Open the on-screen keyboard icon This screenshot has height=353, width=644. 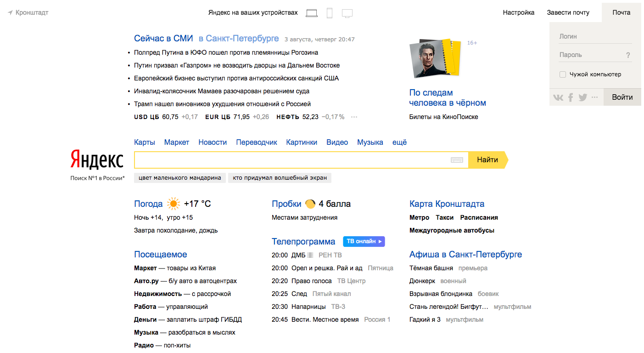457,160
